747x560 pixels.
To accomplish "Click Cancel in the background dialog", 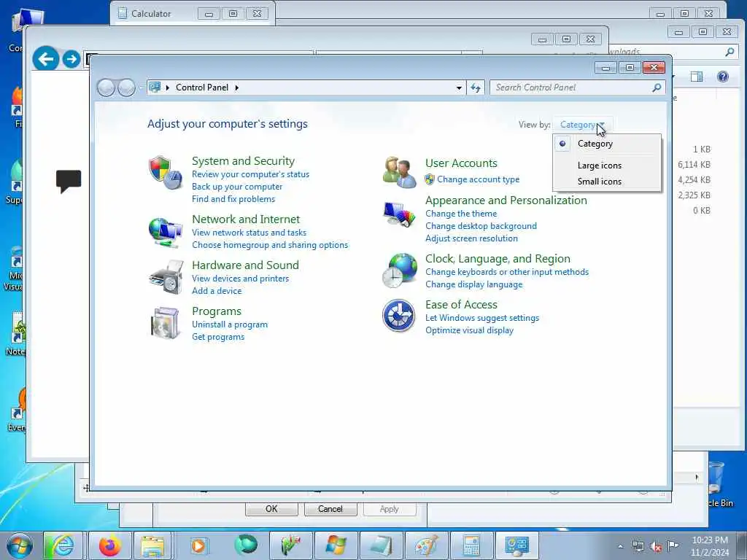I will tap(330, 509).
